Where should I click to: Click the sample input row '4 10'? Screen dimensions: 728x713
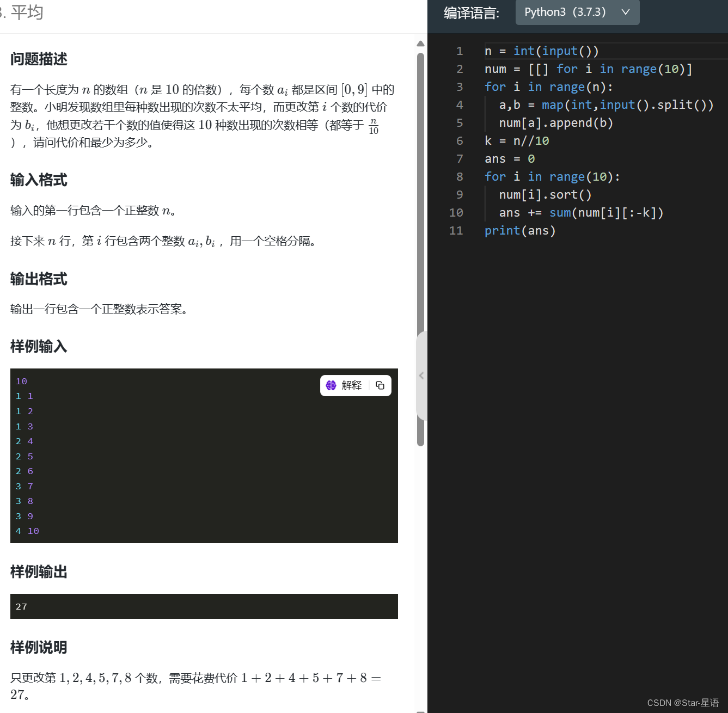click(27, 531)
